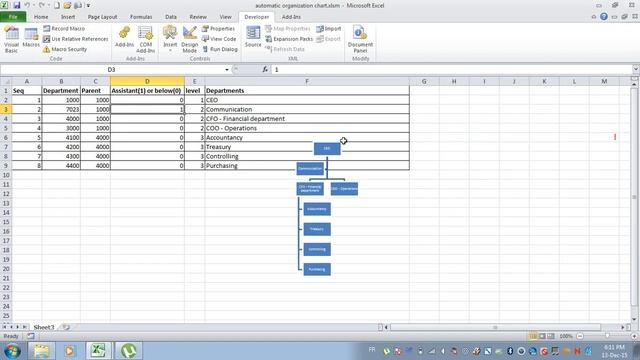640x360 pixels.
Task: Click Import XML button
Action: point(329,29)
